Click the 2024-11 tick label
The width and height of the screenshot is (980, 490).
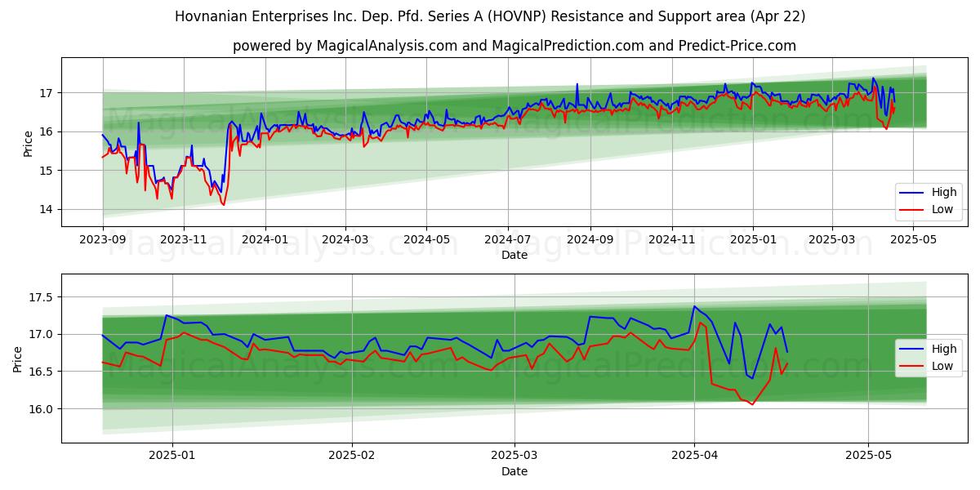coord(671,239)
